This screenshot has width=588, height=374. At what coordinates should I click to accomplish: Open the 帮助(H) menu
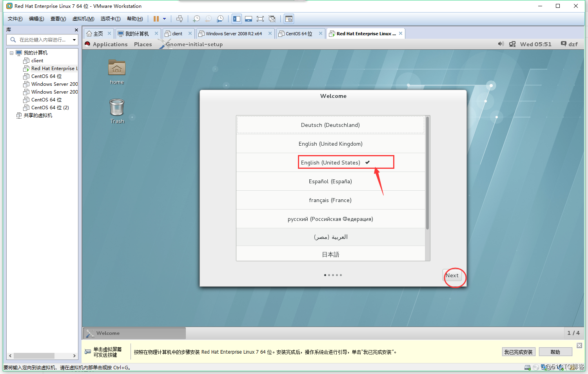point(135,19)
